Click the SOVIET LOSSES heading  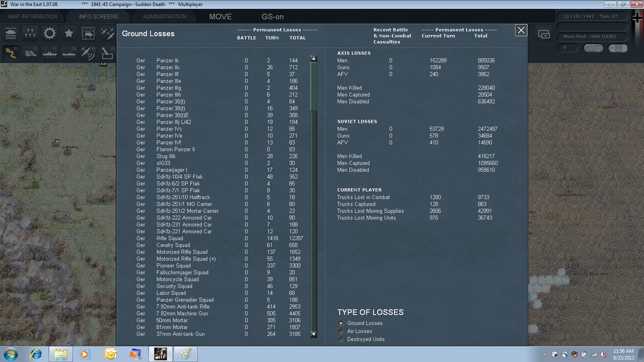point(357,121)
